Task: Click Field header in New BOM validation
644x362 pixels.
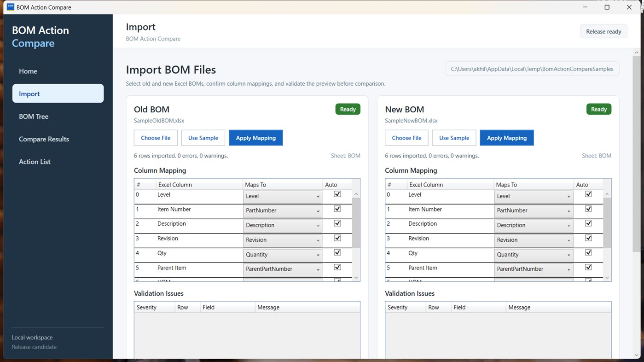Action: tap(479, 307)
